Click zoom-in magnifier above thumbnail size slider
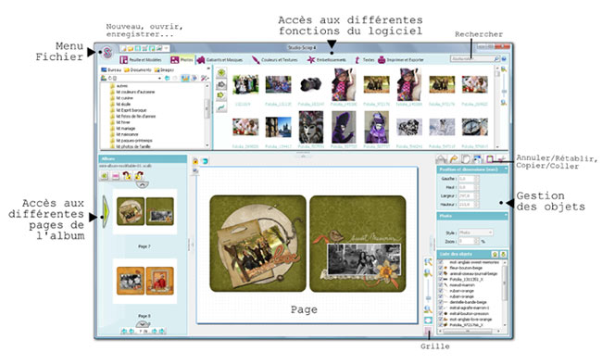This screenshot has width=602, height=364. click(504, 69)
